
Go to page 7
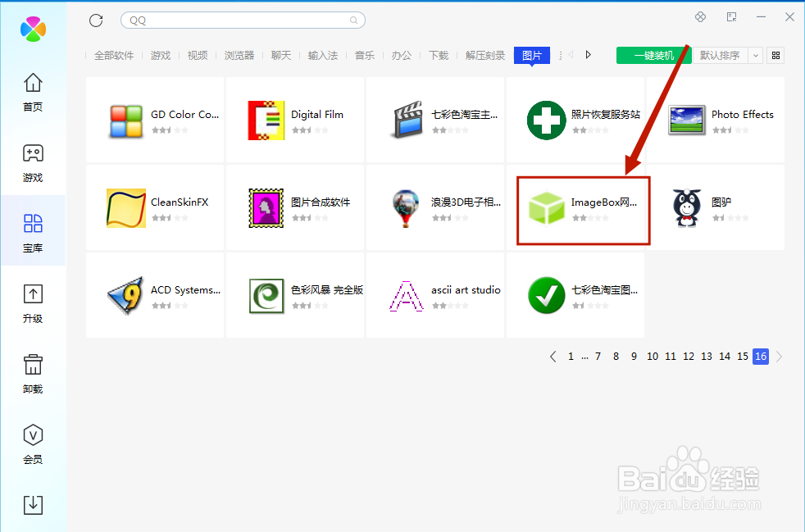click(x=598, y=357)
